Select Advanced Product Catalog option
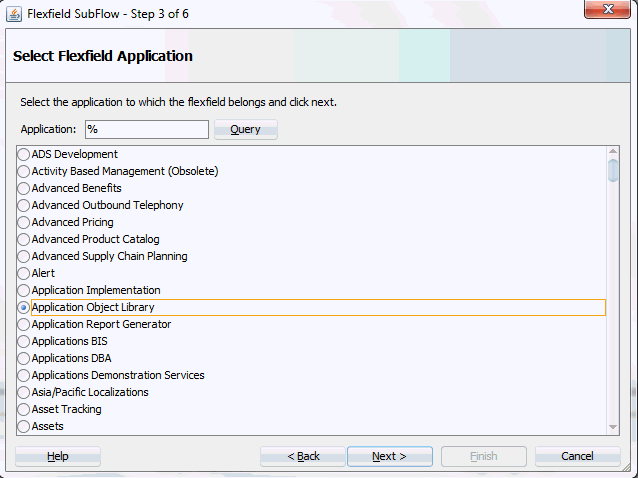Screen dimensions: 638x478 pyautogui.click(x=24, y=240)
